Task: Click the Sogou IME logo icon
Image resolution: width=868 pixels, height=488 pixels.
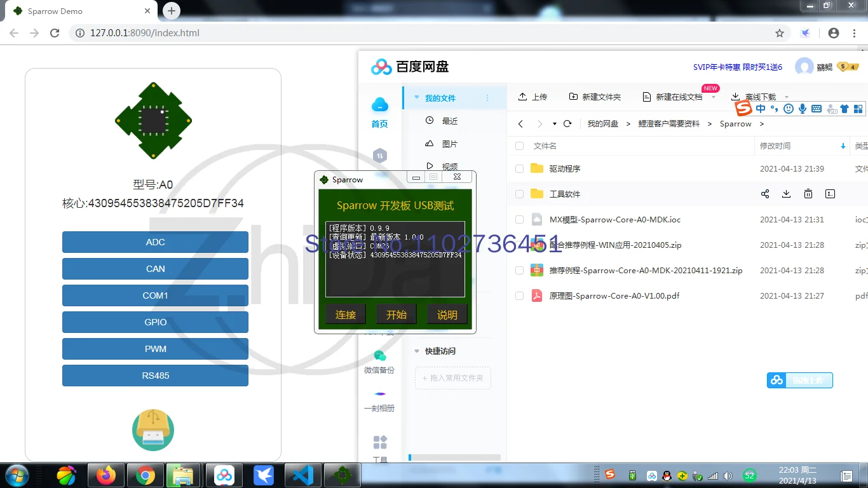Action: pyautogui.click(x=743, y=109)
